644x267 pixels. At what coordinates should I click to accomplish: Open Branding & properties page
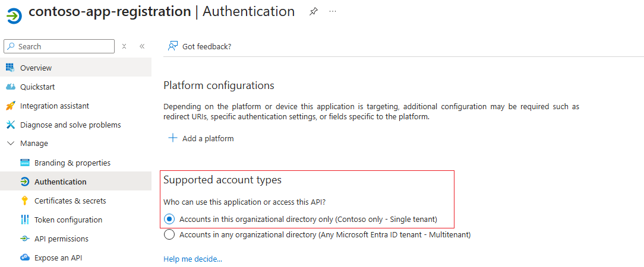pos(72,163)
